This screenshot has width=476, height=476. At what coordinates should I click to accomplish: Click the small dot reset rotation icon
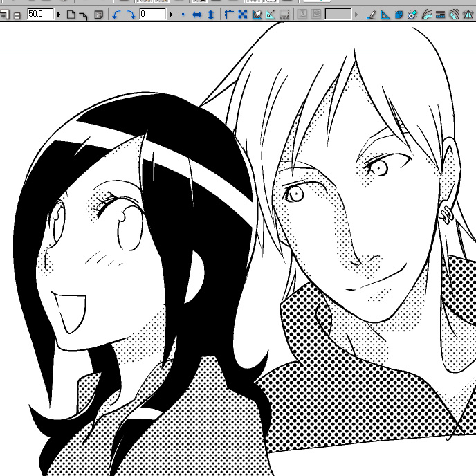coord(183,15)
